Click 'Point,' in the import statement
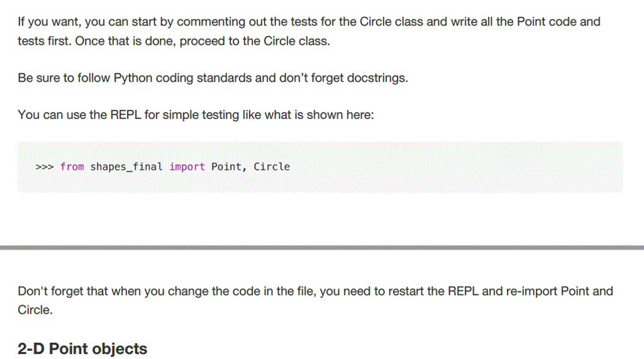644x359 pixels. [x=229, y=167]
